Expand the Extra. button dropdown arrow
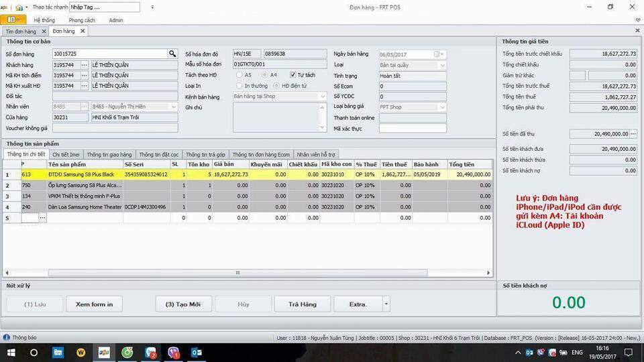644x362 pixels. pos(386,304)
